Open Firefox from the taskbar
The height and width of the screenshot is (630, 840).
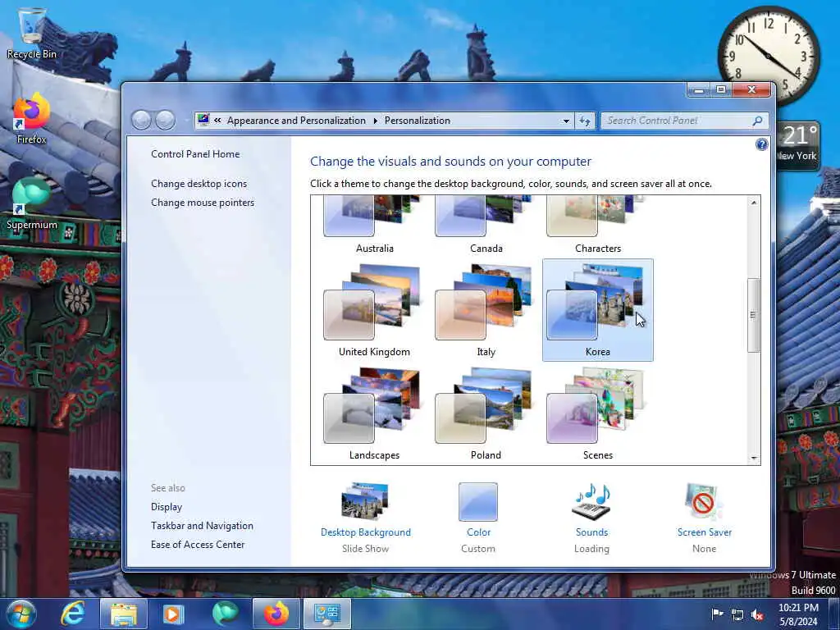coord(276,614)
